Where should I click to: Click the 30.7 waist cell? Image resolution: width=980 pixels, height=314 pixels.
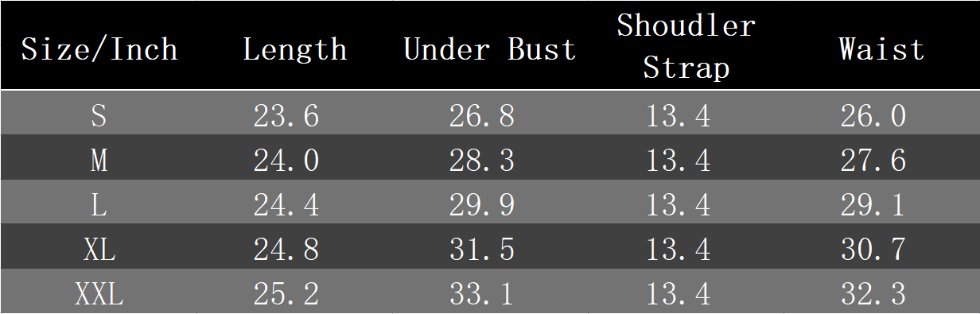[x=873, y=250]
